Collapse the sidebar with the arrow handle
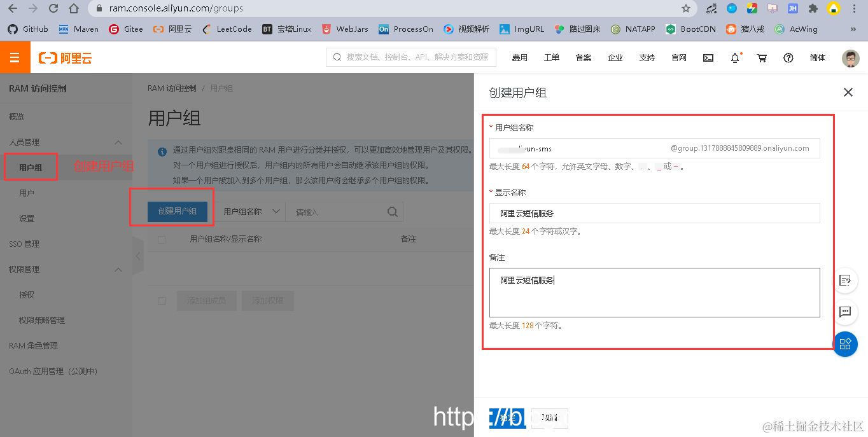868x437 pixels. click(138, 256)
